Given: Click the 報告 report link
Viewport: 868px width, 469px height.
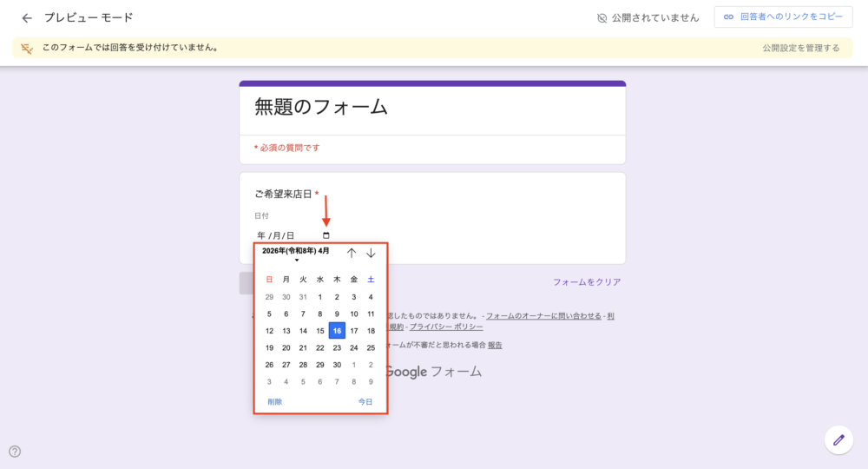Looking at the screenshot, I should point(495,345).
